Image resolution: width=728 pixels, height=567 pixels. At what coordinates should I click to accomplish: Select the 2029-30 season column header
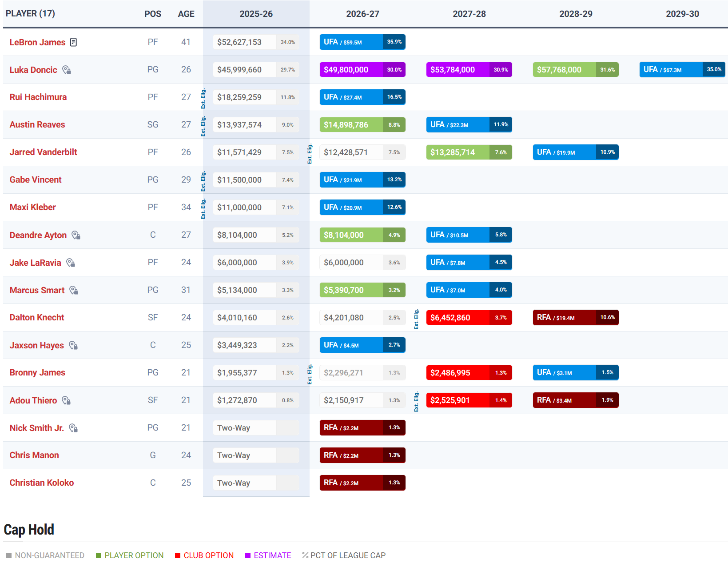(x=683, y=14)
